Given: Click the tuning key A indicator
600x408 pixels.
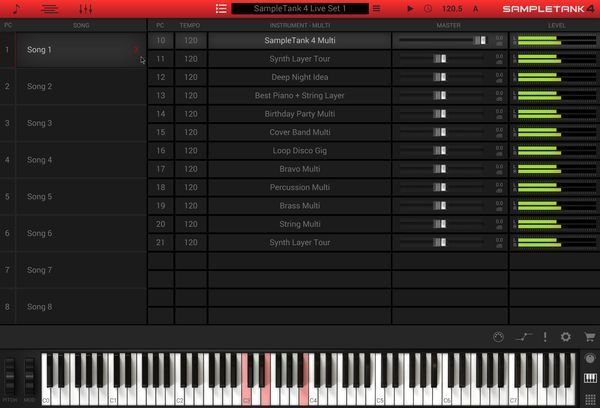Looking at the screenshot, I should click(475, 8).
